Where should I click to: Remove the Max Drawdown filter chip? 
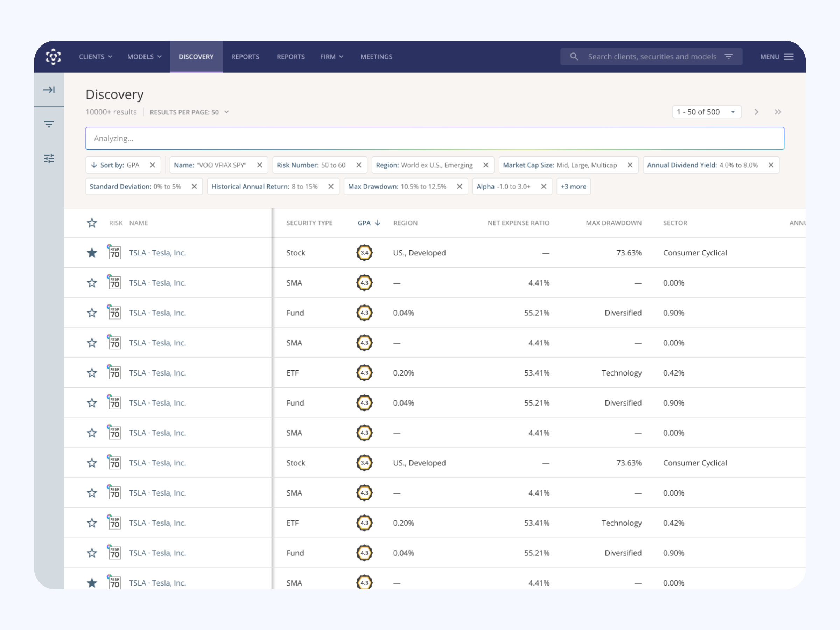[460, 187]
